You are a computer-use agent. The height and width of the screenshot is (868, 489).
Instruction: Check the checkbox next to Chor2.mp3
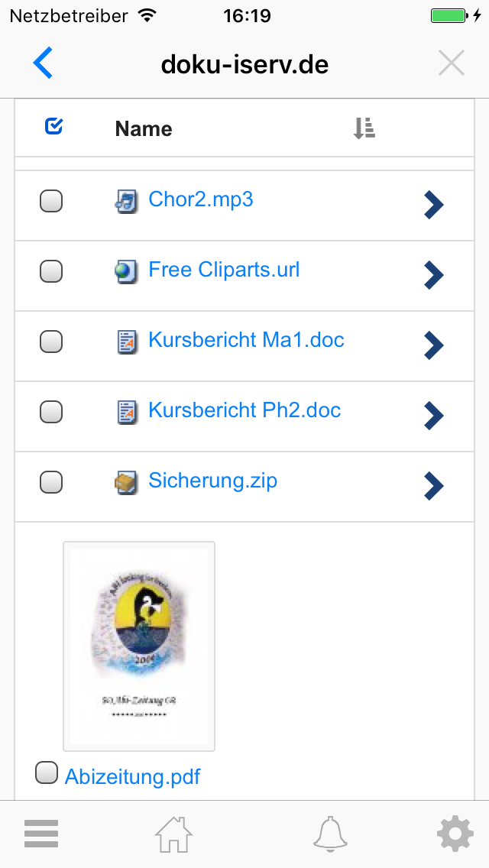pyautogui.click(x=50, y=200)
